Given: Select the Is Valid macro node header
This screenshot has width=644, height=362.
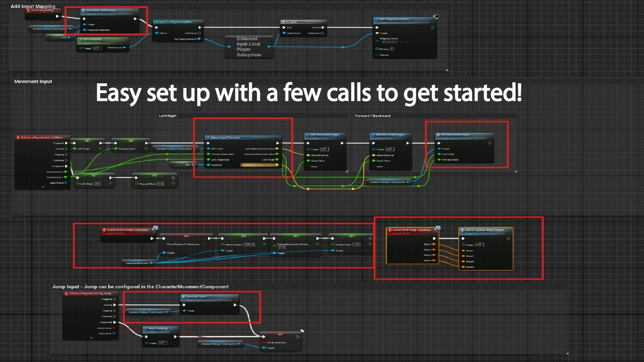Looking at the screenshot, I should (x=302, y=22).
